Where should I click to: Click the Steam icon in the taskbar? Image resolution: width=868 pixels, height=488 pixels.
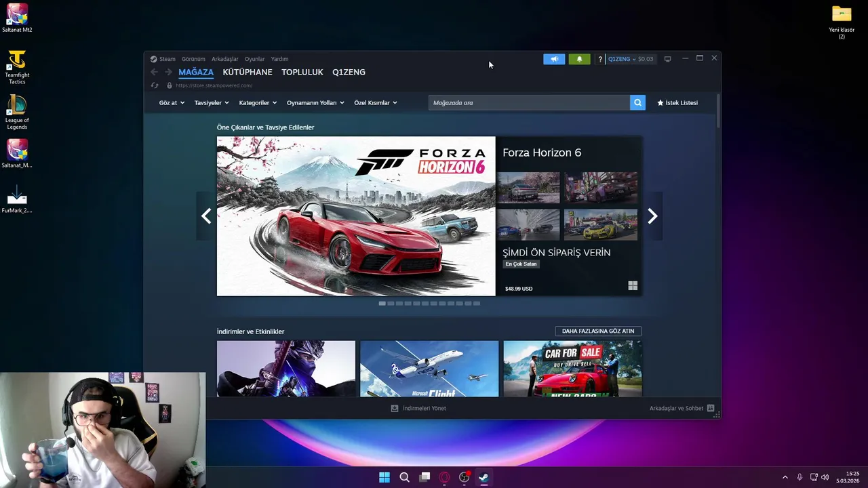point(484,477)
